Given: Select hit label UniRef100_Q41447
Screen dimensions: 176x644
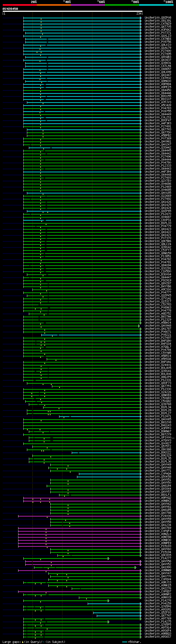Looking at the screenshot, I should tap(158, 75).
